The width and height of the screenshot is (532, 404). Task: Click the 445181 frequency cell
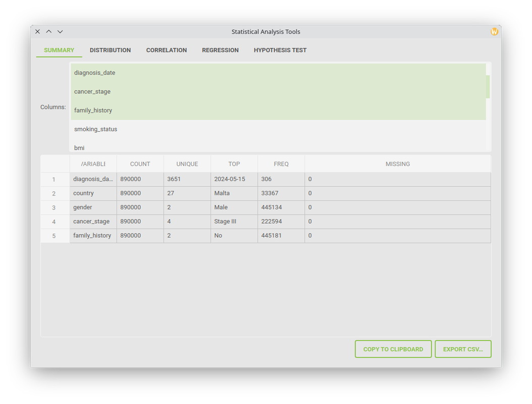(x=281, y=236)
